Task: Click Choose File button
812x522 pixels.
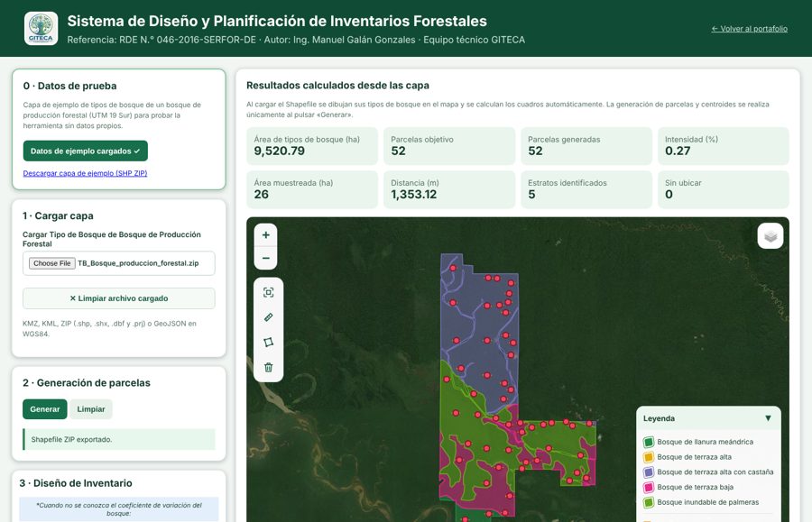Action: point(51,263)
